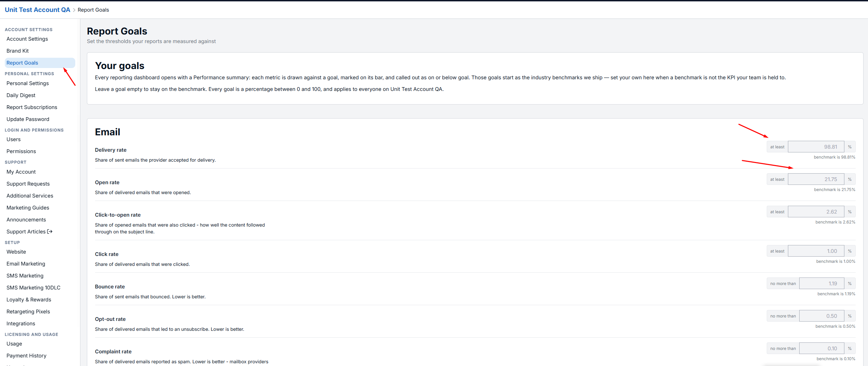The height and width of the screenshot is (366, 868).
Task: Edit the Opt-out rate goal field
Action: (x=821, y=316)
